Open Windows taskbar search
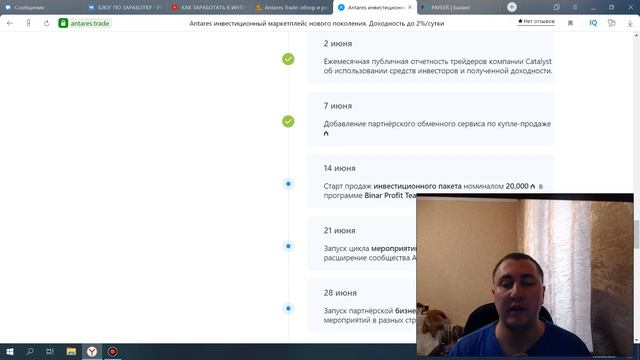640x360 pixels. (30, 351)
